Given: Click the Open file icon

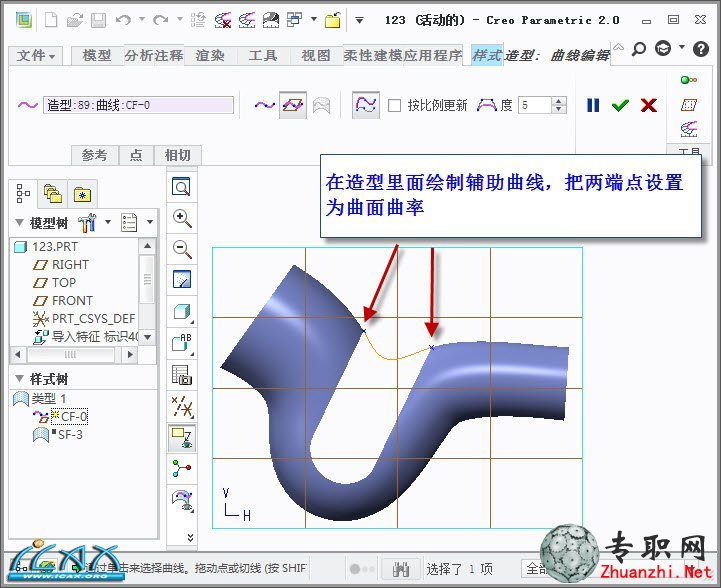Looking at the screenshot, I should tap(75, 20).
